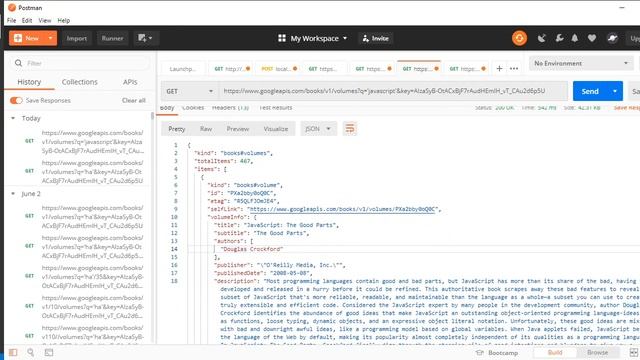Click the Import button
The height and width of the screenshot is (360, 640).
[77, 38]
